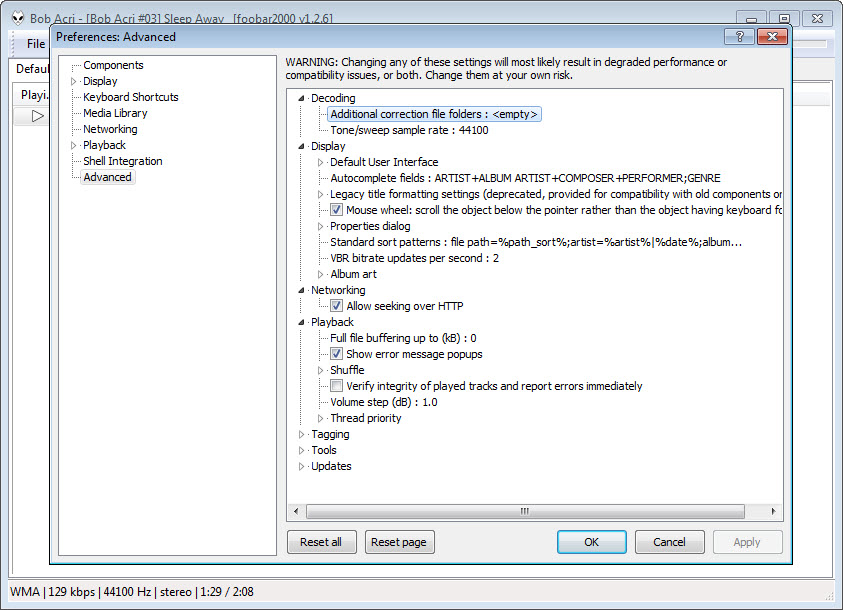Uncheck Allow seeking over HTTP
The width and height of the screenshot is (843, 610).
(x=337, y=306)
